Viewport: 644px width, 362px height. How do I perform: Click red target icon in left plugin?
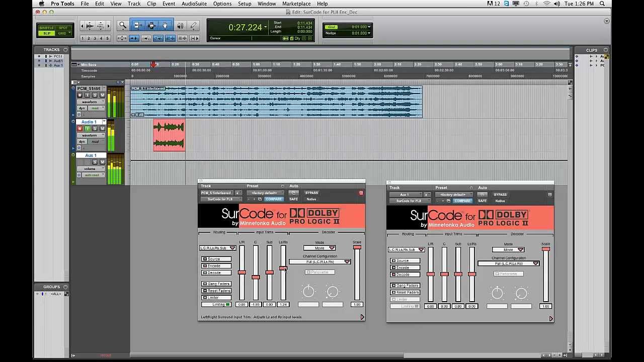coord(361,193)
